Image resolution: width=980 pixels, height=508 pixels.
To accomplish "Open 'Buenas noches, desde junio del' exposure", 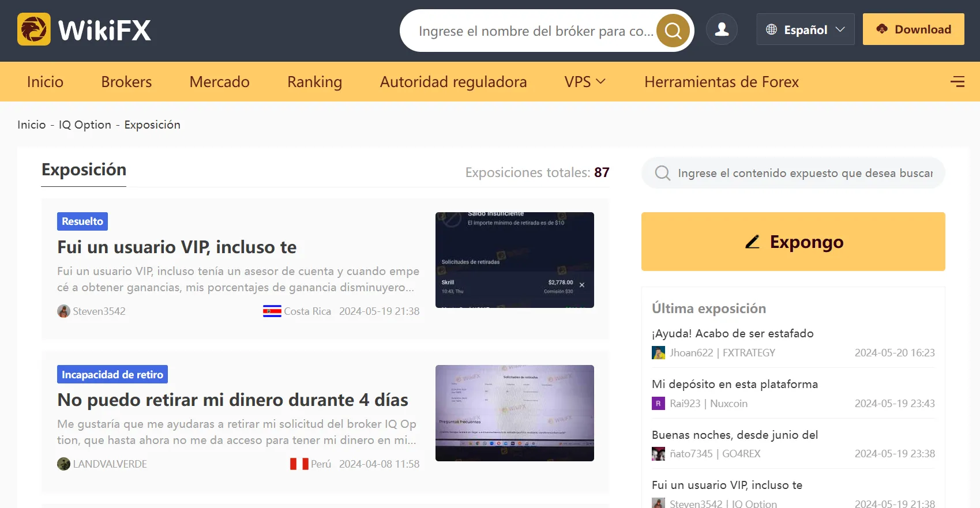I will point(735,435).
